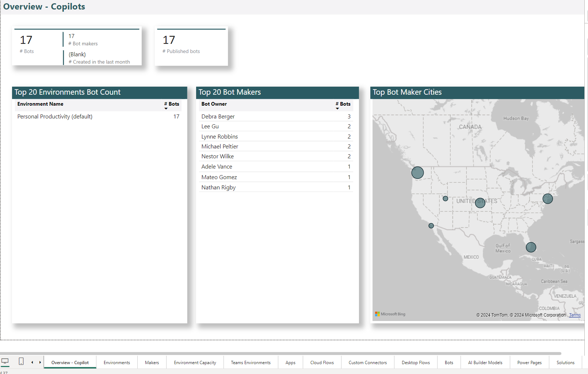Image resolution: width=588 pixels, height=374 pixels.
Task: Select AI Builder Models tab
Action: pos(485,363)
